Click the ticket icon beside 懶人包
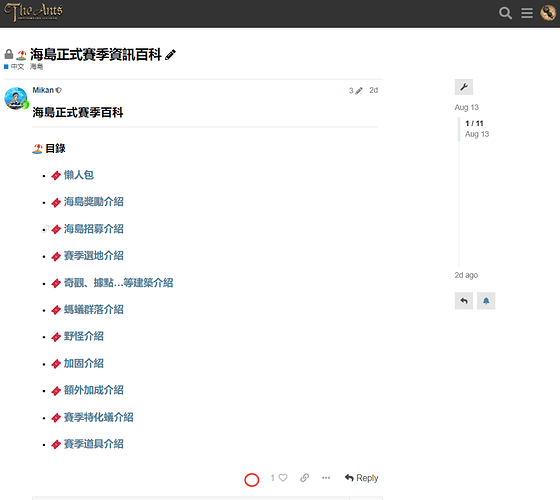The image size is (560, 500). click(x=56, y=175)
